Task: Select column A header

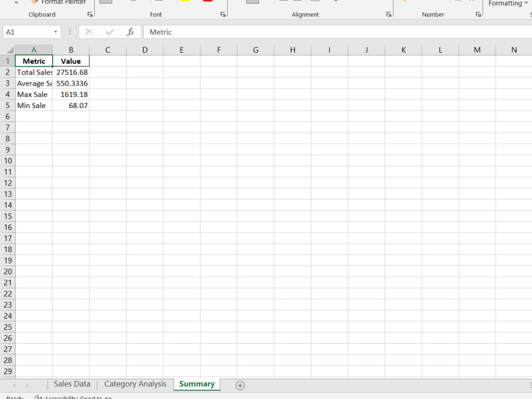Action: (x=34, y=50)
